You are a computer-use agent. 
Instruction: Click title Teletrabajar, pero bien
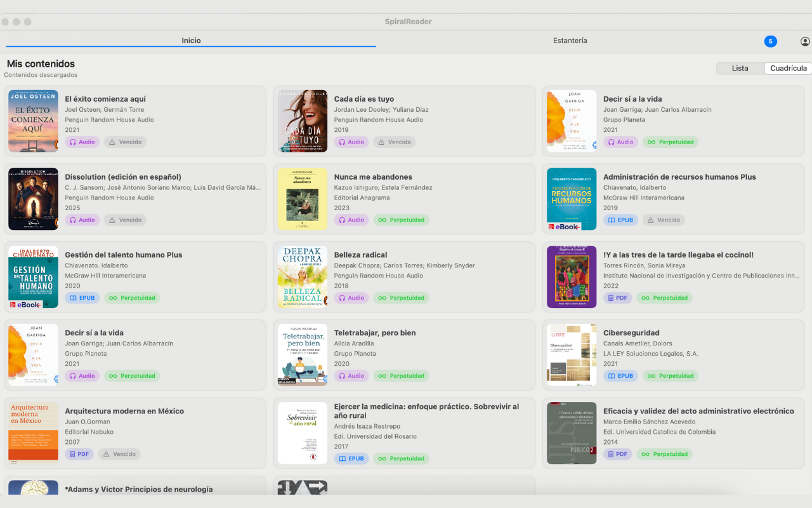(x=375, y=333)
